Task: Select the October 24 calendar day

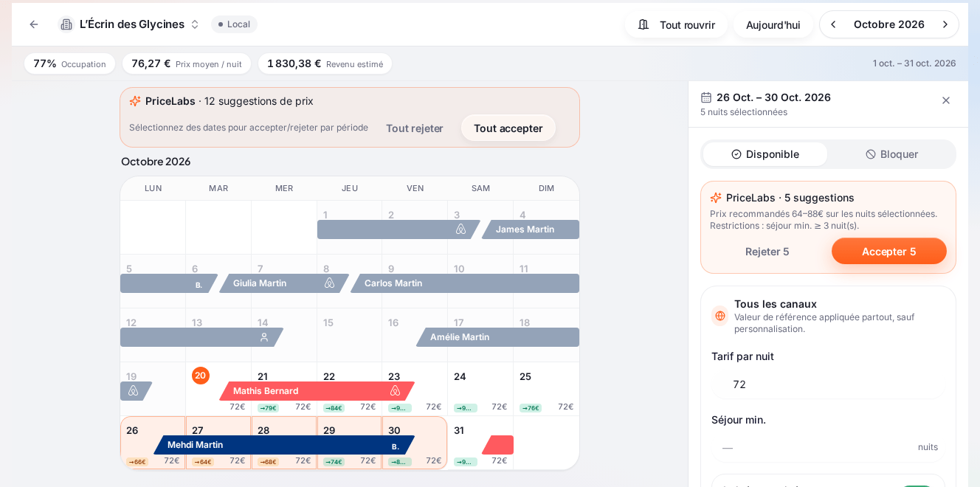Action: pyautogui.click(x=480, y=389)
